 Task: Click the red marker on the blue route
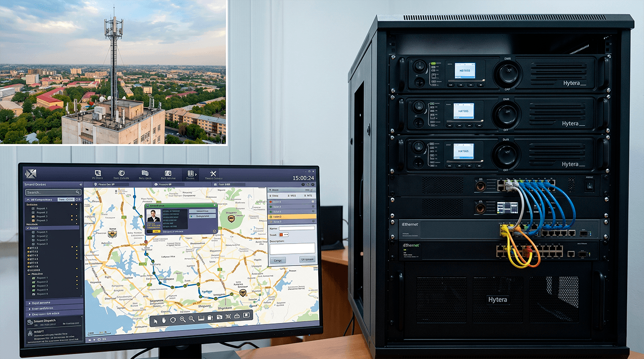click(x=146, y=242)
